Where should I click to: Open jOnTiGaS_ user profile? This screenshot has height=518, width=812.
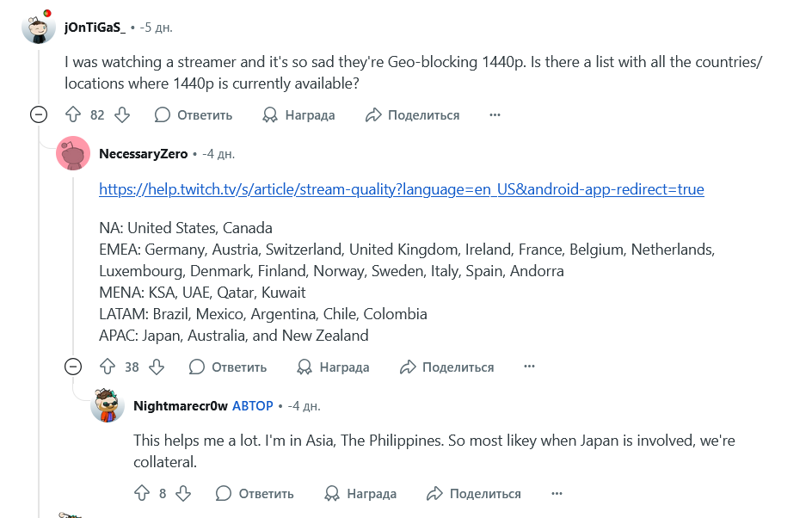point(95,28)
